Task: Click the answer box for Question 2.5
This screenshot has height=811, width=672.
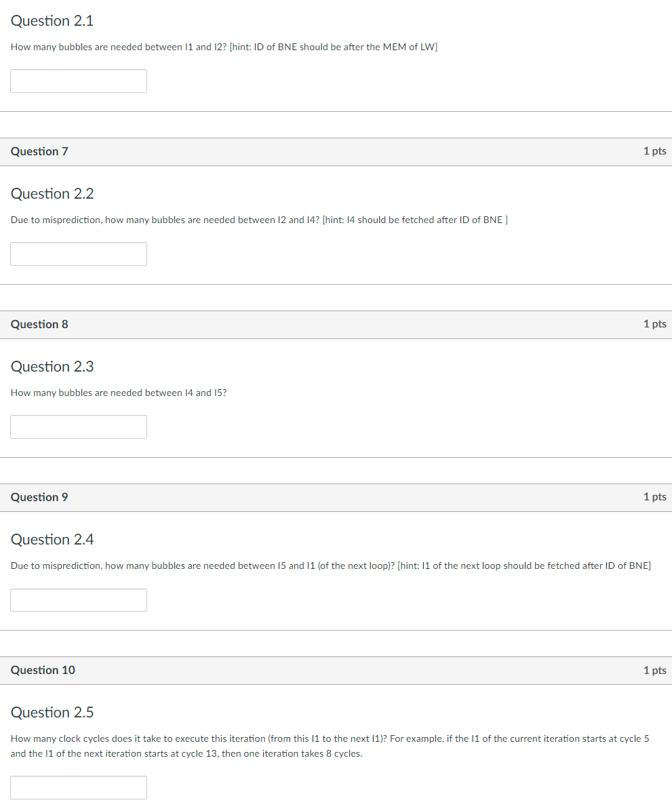Action: pyautogui.click(x=78, y=787)
